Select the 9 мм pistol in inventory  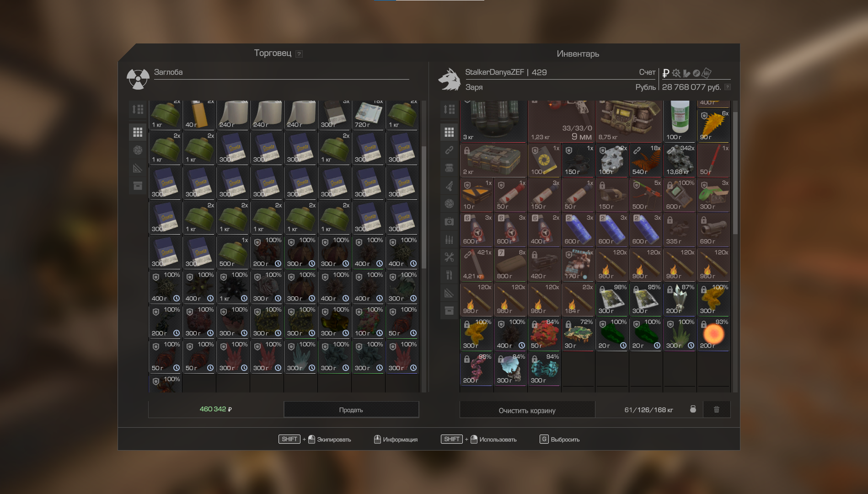[x=561, y=121]
